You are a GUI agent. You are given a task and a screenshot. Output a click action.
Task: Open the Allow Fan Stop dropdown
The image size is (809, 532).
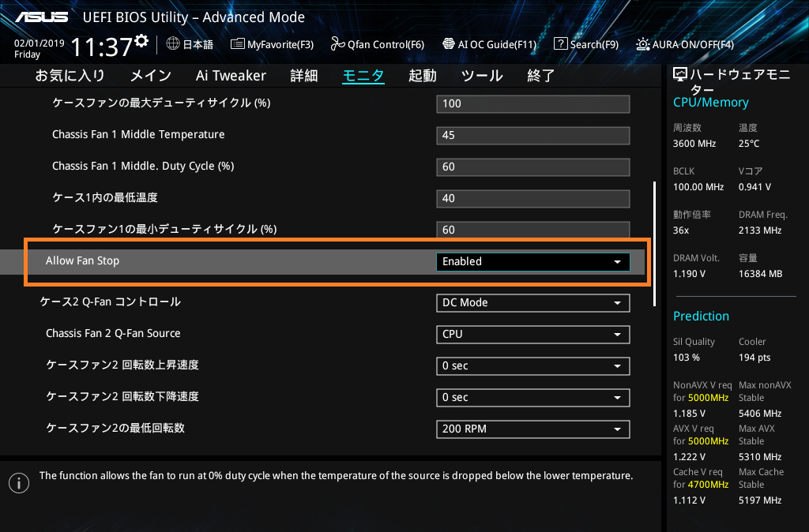(x=533, y=262)
